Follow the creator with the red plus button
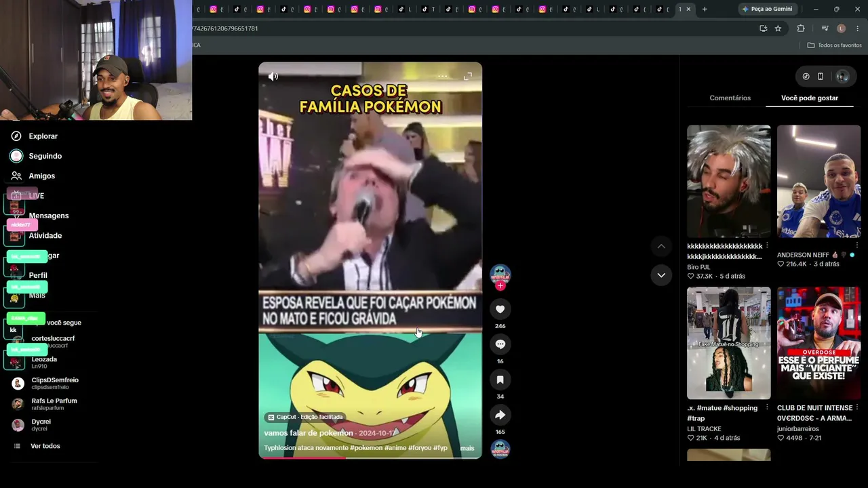 pos(500,286)
